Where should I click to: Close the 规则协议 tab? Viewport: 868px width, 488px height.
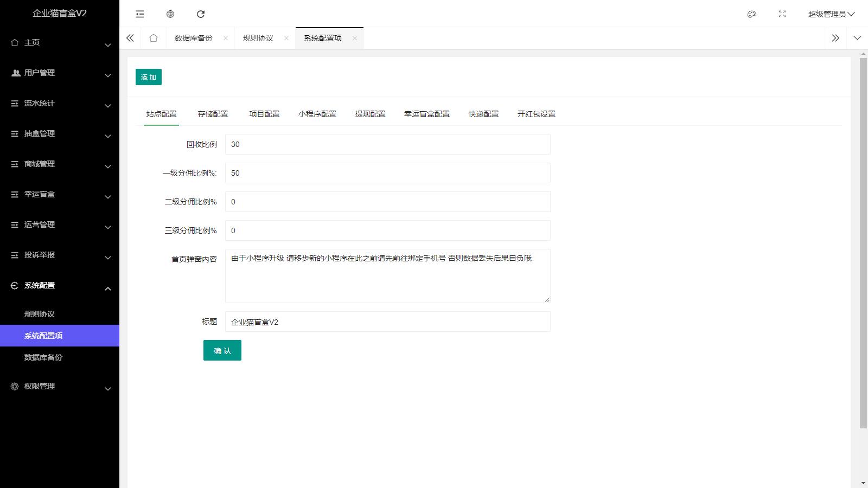286,38
